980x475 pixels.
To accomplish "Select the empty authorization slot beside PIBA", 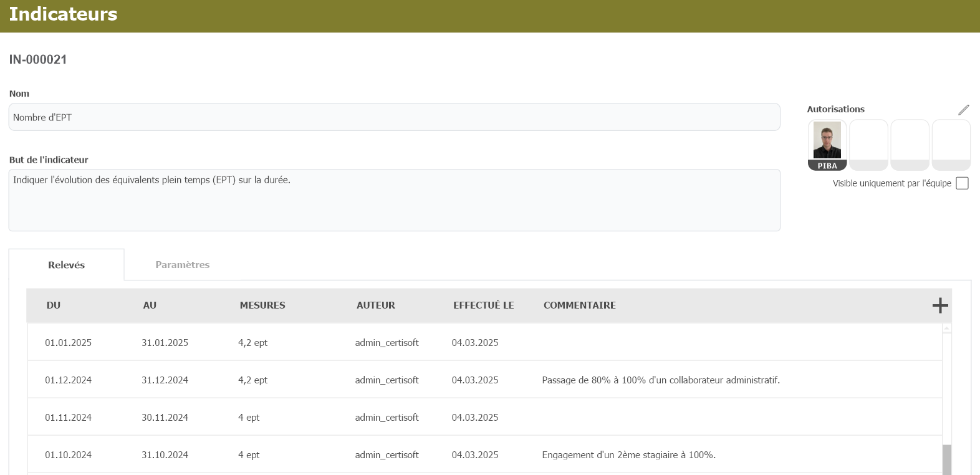I will tap(868, 145).
